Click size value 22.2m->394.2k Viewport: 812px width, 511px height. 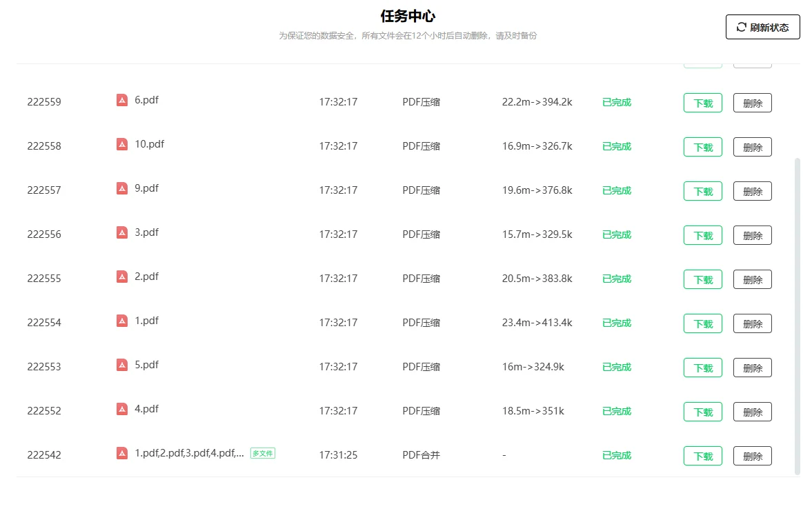[x=537, y=102]
